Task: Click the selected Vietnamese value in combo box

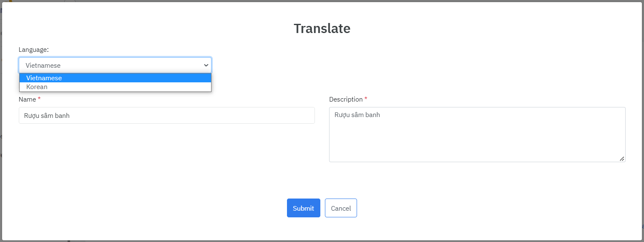Action: coord(43,65)
